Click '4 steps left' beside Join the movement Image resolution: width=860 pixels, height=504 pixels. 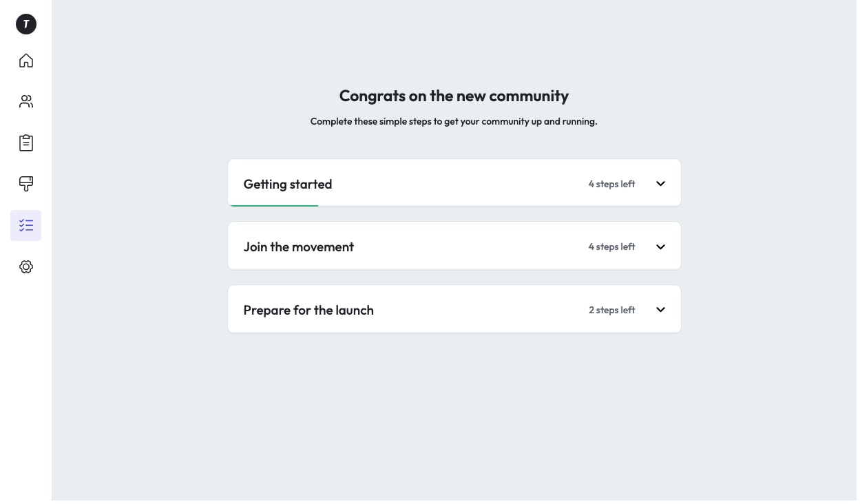tap(611, 246)
